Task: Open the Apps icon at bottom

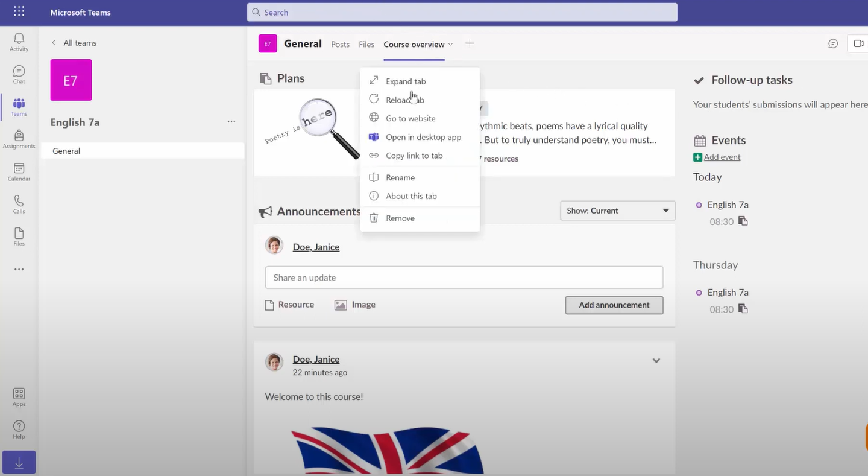Action: click(19, 396)
